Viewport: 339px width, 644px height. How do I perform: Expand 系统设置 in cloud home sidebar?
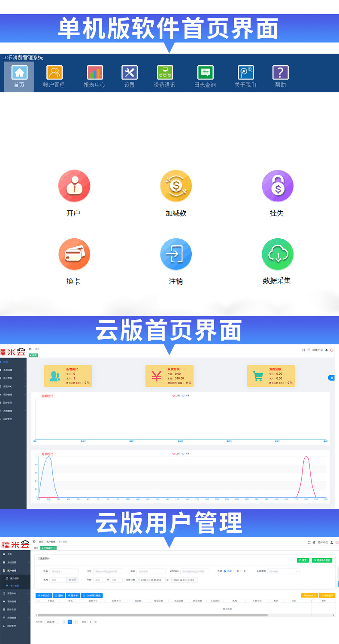click(x=13, y=370)
